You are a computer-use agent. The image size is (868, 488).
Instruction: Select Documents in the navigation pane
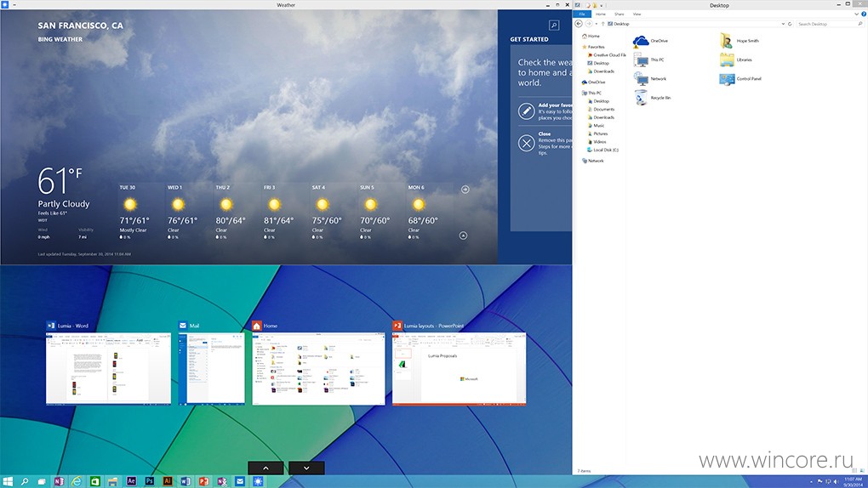pyautogui.click(x=601, y=110)
